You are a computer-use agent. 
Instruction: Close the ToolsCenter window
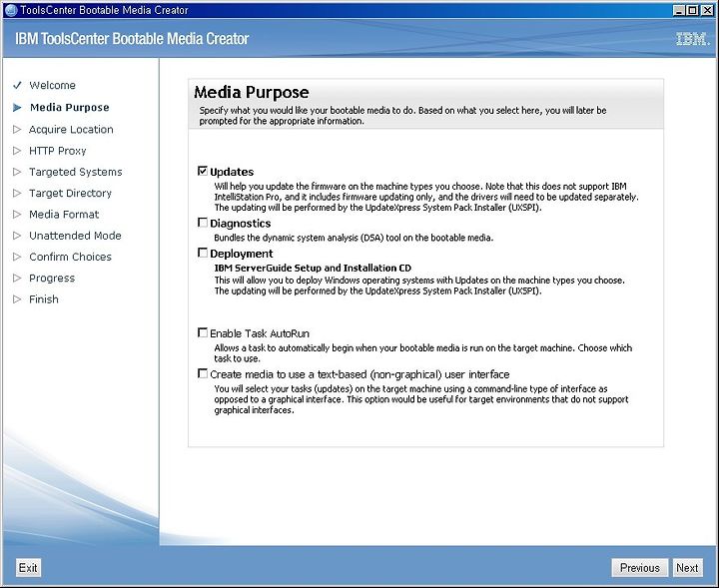[x=707, y=10]
